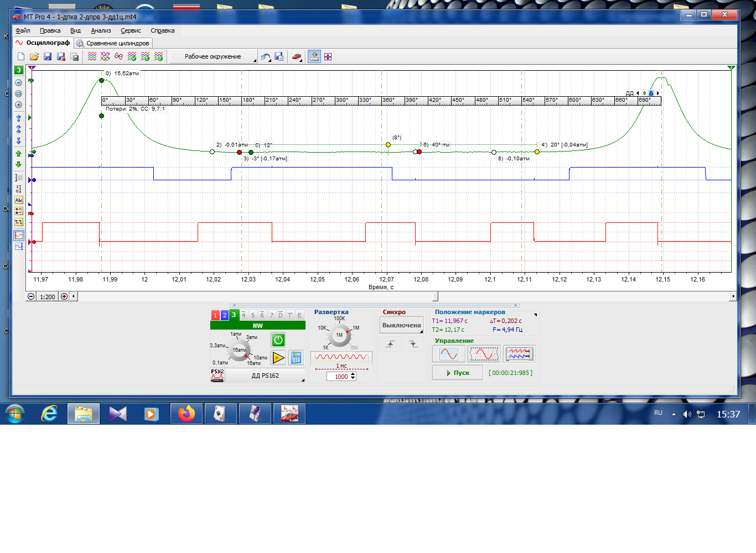The height and width of the screenshot is (553, 756).
Task: Open the Файл menu
Action: click(x=23, y=30)
